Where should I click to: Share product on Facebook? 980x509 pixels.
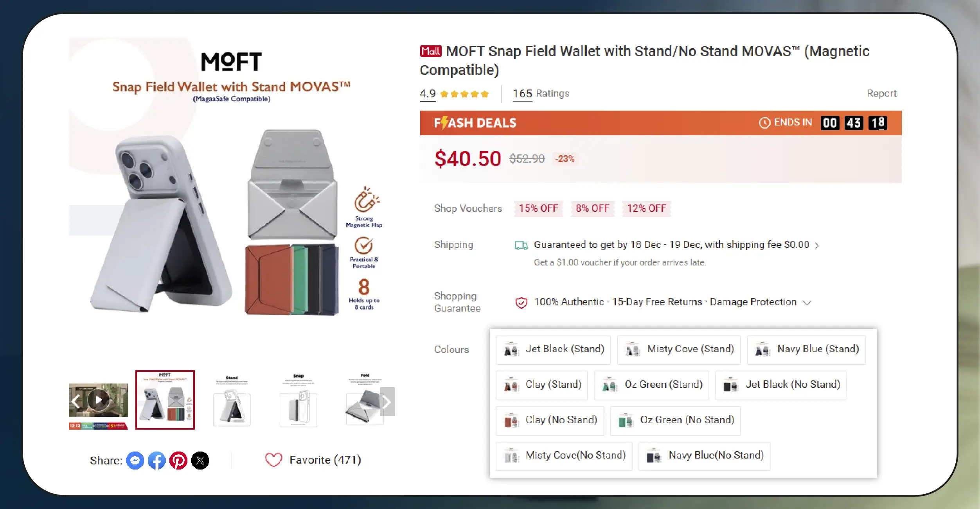click(157, 461)
